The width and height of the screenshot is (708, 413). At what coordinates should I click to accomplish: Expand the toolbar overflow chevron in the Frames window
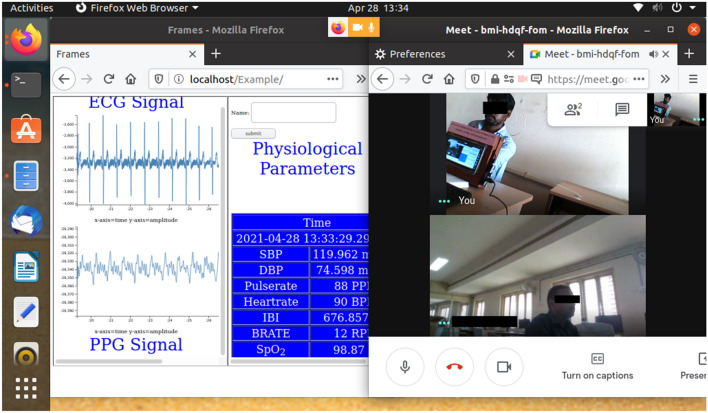pos(361,79)
